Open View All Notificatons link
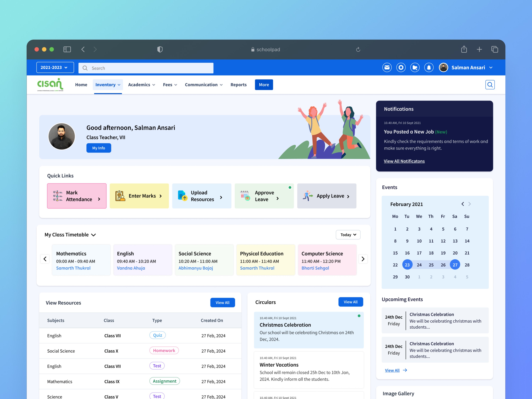The width and height of the screenshot is (532, 399). click(x=404, y=161)
